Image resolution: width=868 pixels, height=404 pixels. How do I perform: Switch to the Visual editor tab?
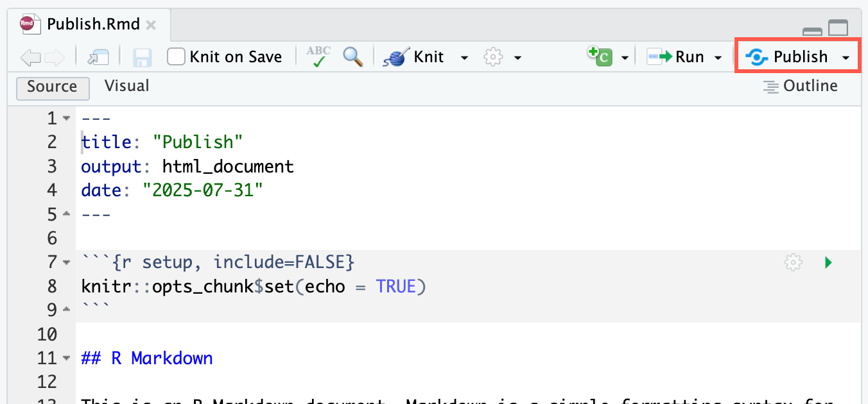coord(126,85)
